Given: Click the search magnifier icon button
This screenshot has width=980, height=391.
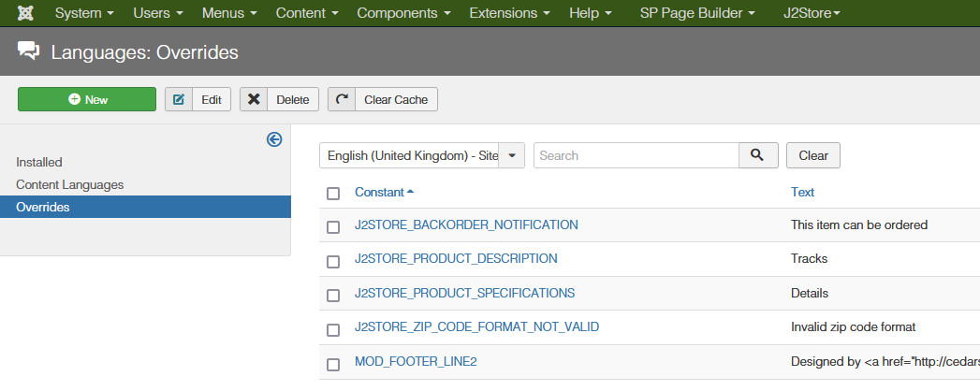Looking at the screenshot, I should tap(758, 155).
